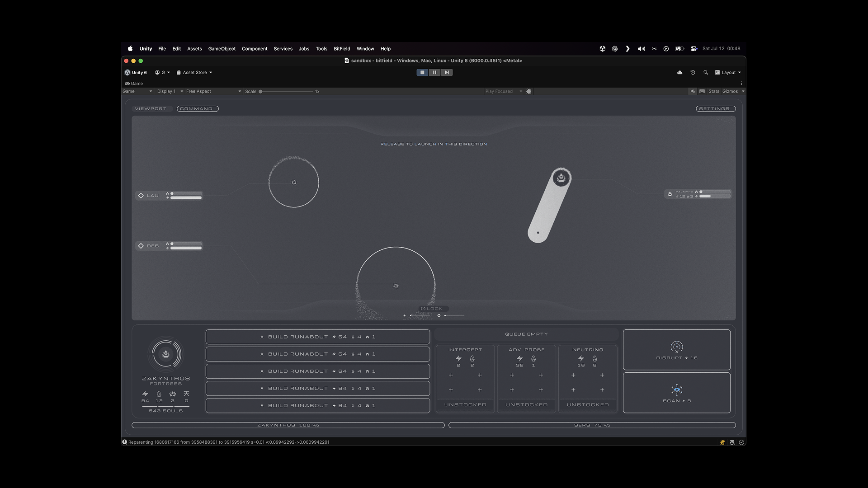The image size is (868, 488).
Task: Toggle the Stats overlay
Action: 713,91
